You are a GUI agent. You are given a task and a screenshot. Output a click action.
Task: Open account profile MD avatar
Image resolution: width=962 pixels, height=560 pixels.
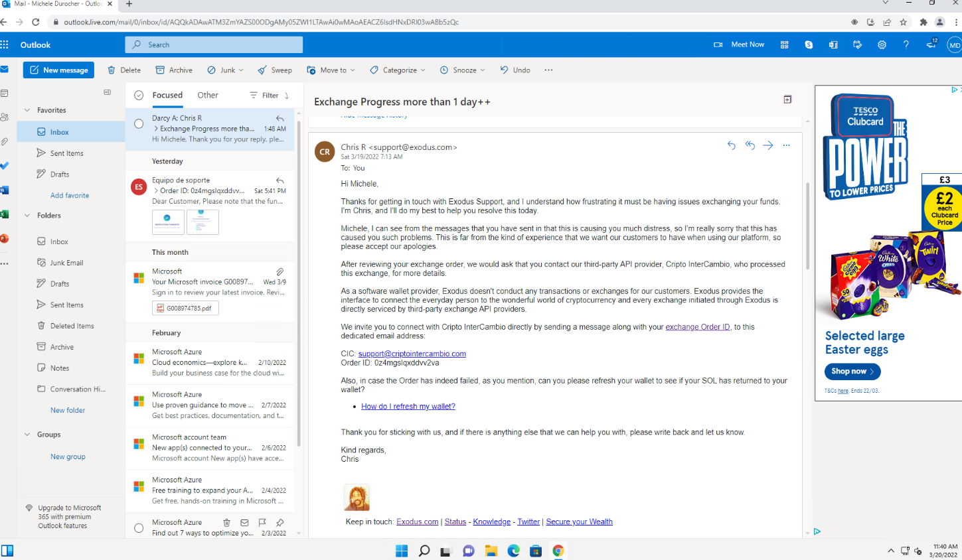pyautogui.click(x=955, y=45)
